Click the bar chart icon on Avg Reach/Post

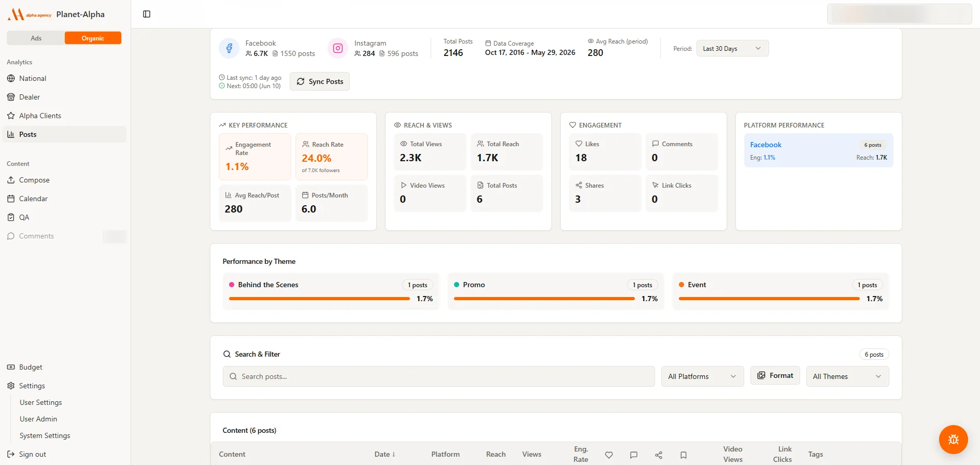tap(229, 195)
